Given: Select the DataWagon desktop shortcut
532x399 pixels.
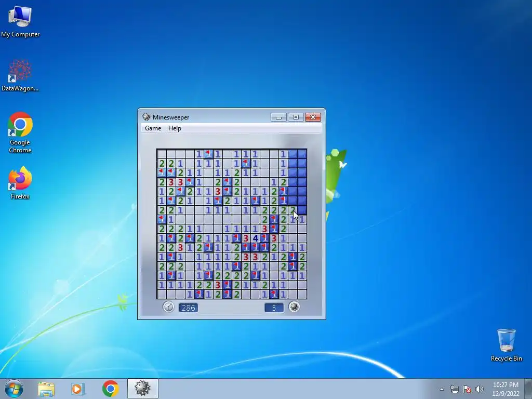Looking at the screenshot, I should (20, 75).
